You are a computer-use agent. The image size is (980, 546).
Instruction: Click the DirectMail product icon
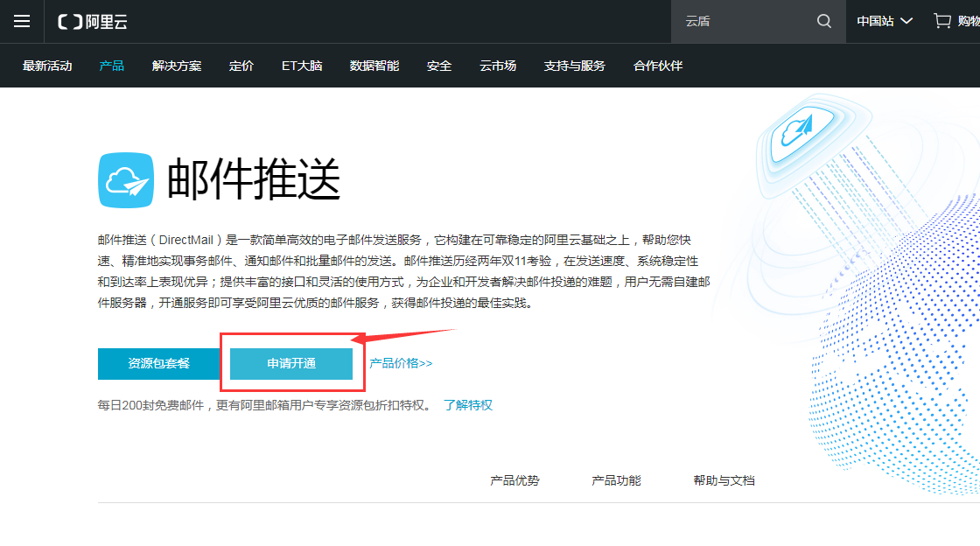point(126,180)
